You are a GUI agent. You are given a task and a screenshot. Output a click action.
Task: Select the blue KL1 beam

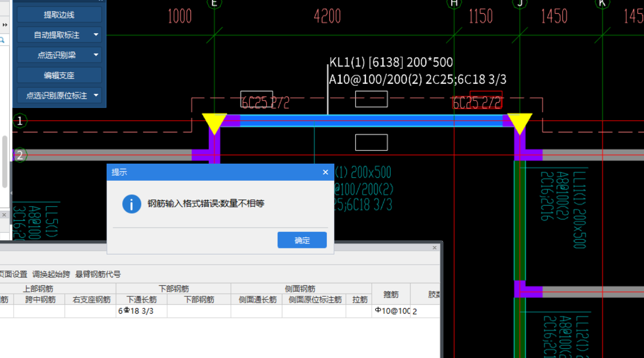371,121
